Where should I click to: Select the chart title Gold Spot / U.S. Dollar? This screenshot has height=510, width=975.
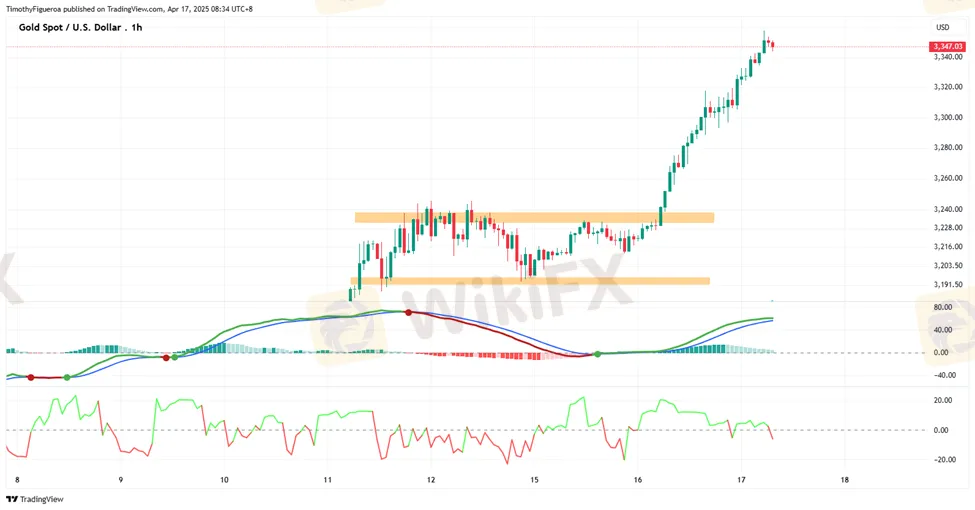[x=70, y=27]
